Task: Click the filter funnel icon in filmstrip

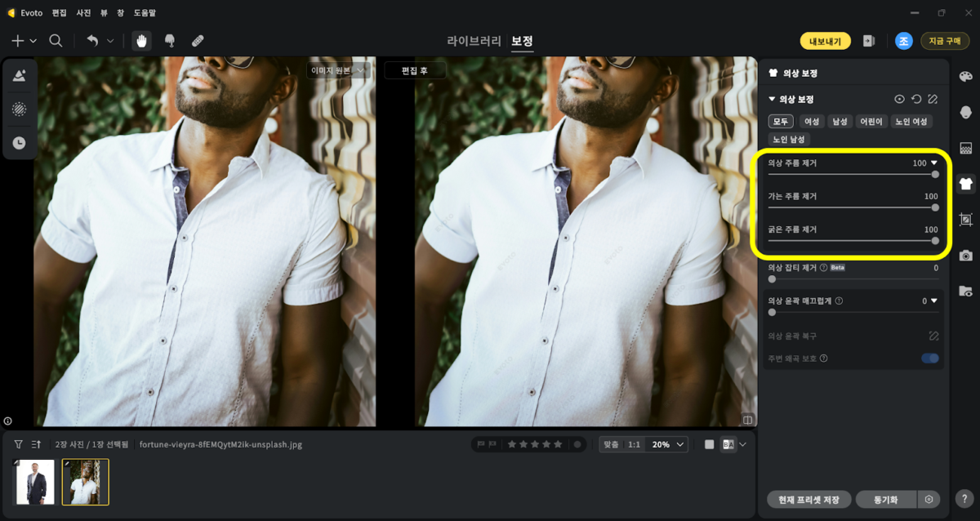Action: coord(18,445)
